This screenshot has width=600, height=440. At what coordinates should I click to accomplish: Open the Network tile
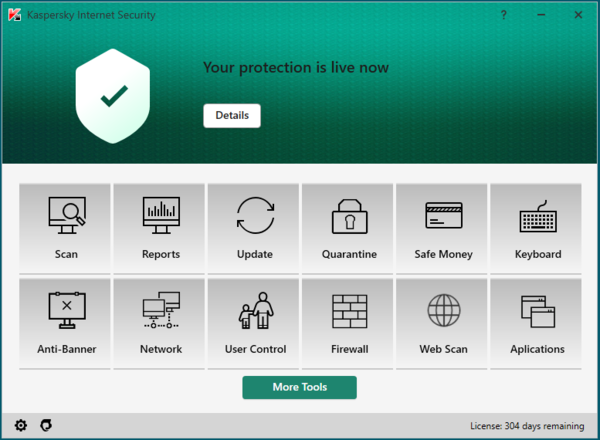pos(159,324)
